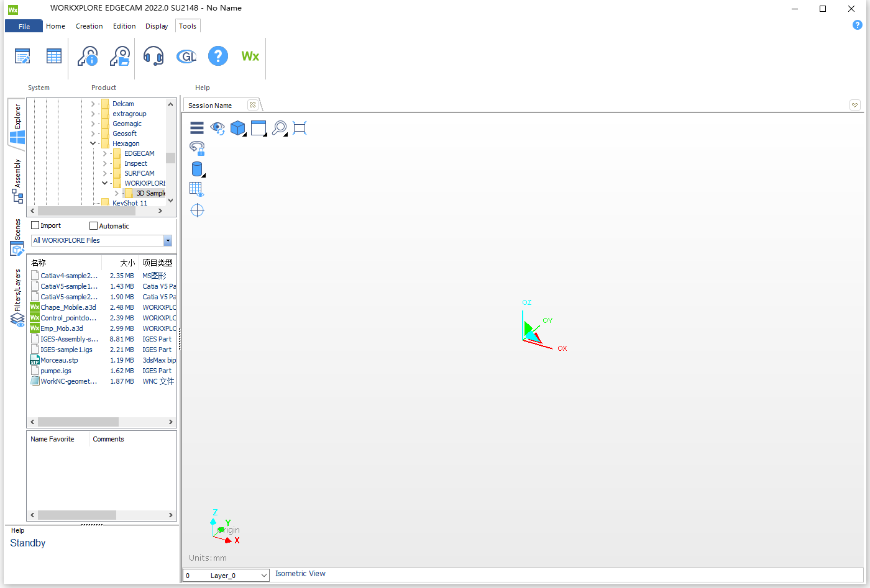Click the crosshair target icon
This screenshot has width=870, height=588.
(x=197, y=210)
